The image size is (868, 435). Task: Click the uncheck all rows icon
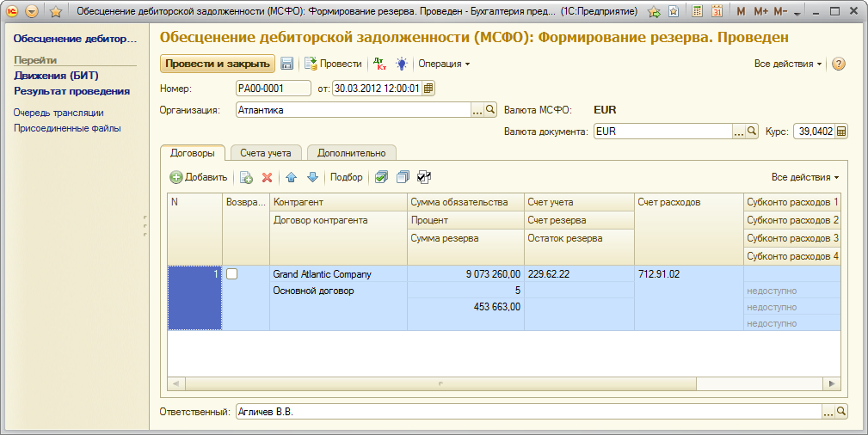point(403,177)
